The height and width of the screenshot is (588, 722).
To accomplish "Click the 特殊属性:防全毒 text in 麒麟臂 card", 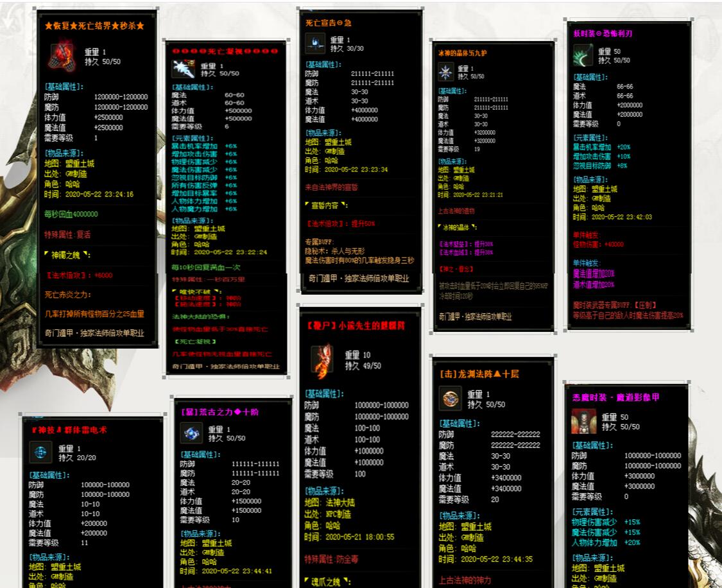I will pos(331,560).
